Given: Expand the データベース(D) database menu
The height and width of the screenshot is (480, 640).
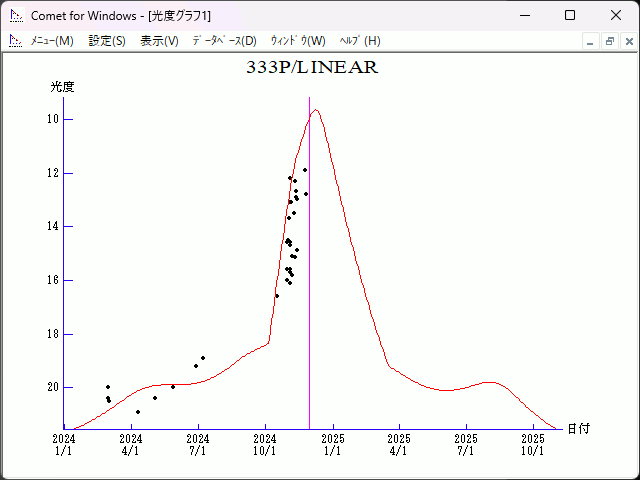Looking at the screenshot, I should coord(224,41).
